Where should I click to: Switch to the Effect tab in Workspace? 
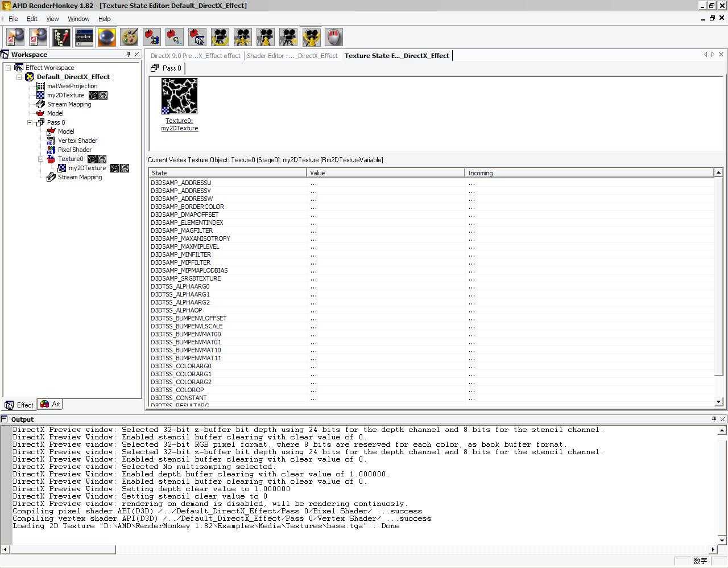pyautogui.click(x=19, y=405)
